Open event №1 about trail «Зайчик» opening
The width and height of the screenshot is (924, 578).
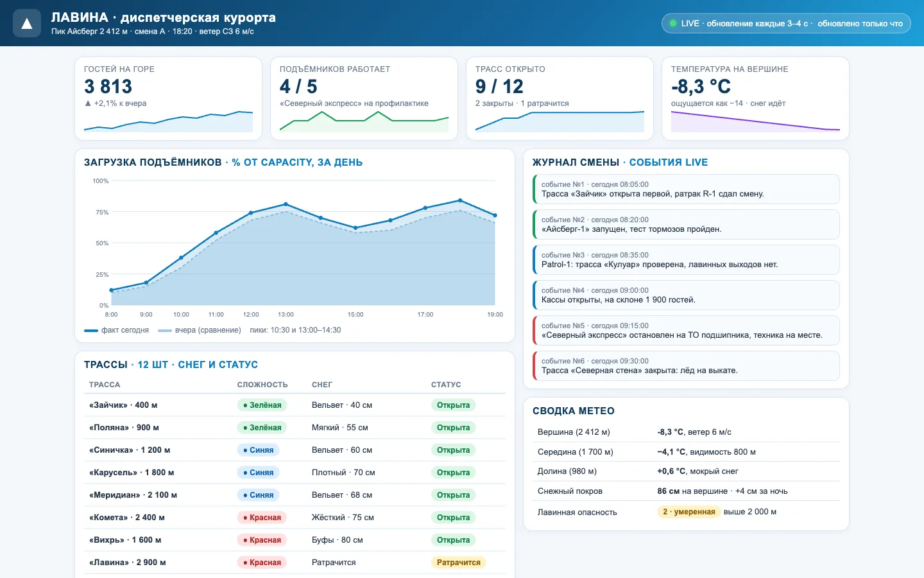pyautogui.click(x=686, y=189)
